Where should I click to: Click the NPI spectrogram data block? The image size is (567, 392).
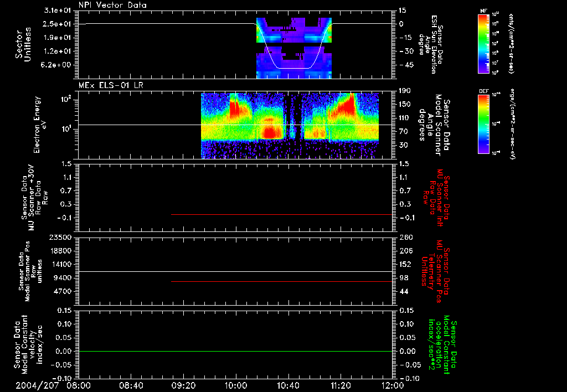[294, 48]
